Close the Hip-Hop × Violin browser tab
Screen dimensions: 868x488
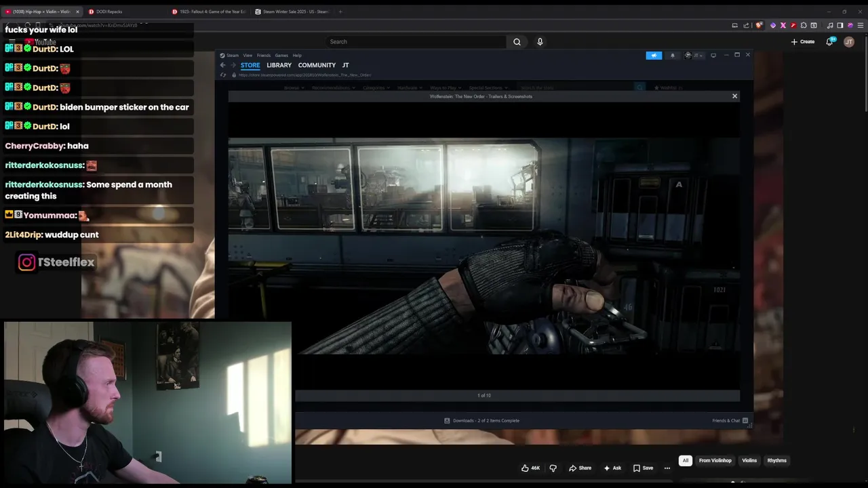coord(77,12)
